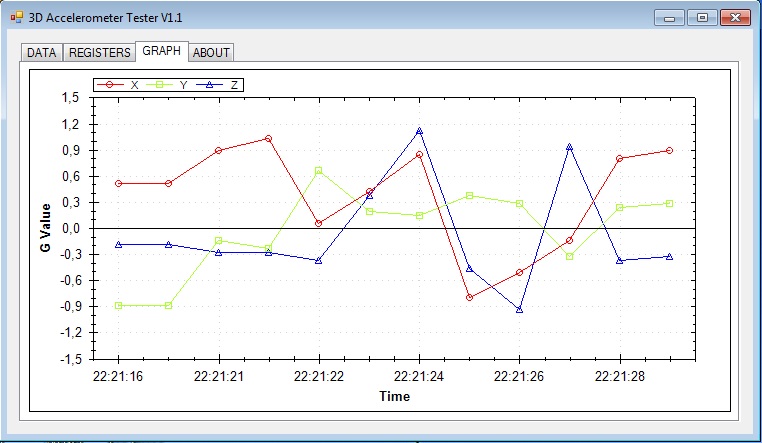
Task: Maximize the 3D Accelerometer Tester window
Action: coord(702,18)
